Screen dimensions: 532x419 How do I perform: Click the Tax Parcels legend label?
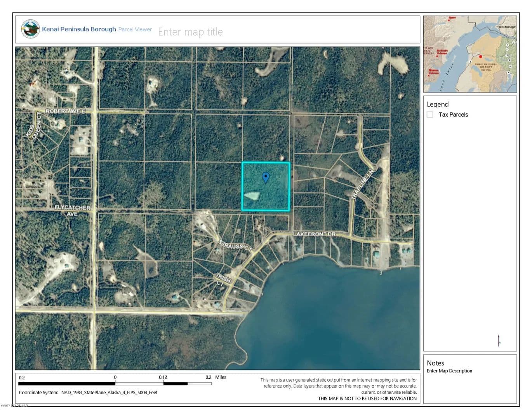click(453, 114)
